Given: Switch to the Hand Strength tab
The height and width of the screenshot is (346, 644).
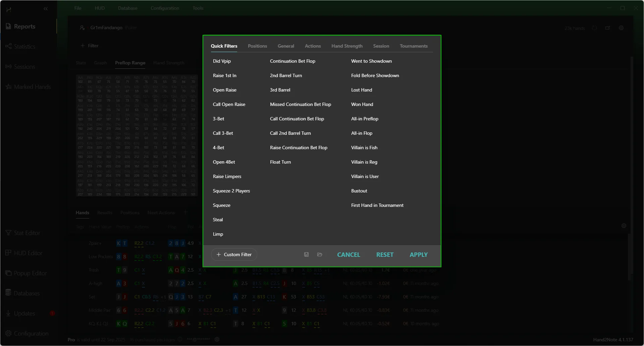Looking at the screenshot, I should [347, 46].
